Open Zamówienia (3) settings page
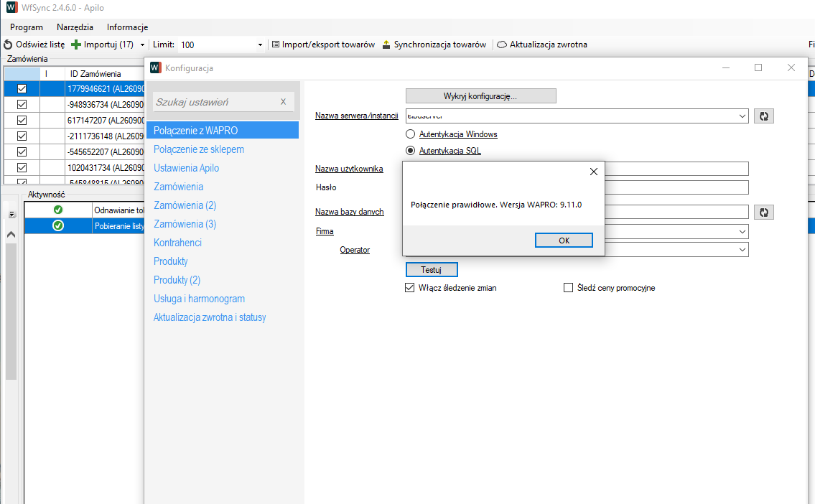Viewport: 815px width, 504px height. coord(185,225)
